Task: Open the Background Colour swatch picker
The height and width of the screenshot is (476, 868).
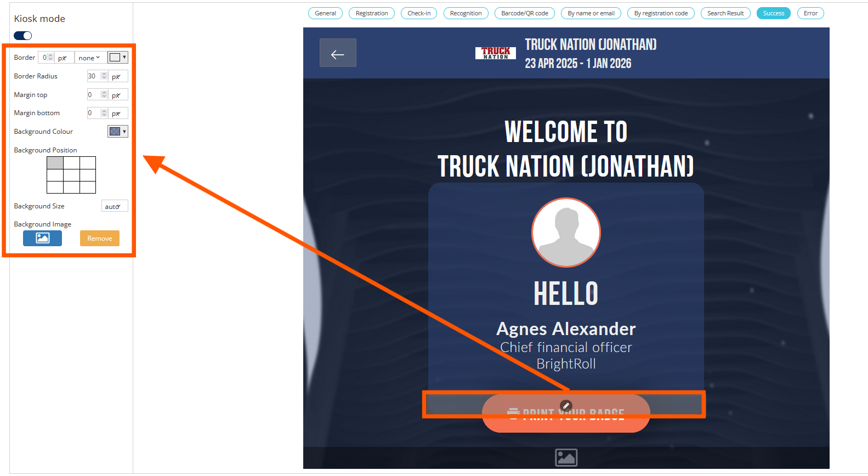Action: [x=117, y=132]
